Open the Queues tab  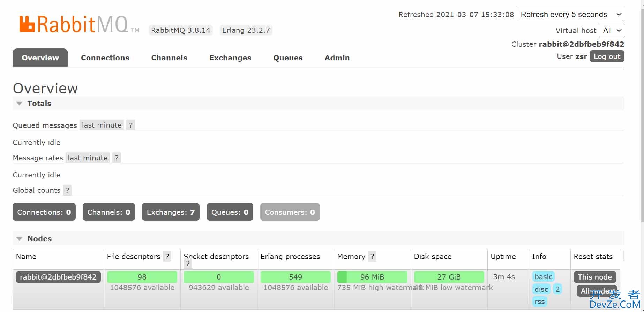click(x=288, y=58)
